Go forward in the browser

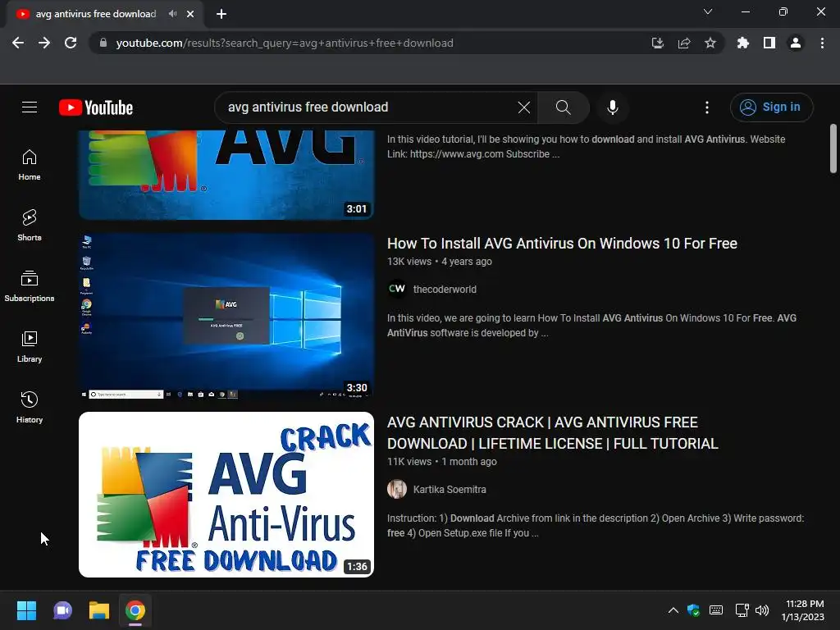44,43
